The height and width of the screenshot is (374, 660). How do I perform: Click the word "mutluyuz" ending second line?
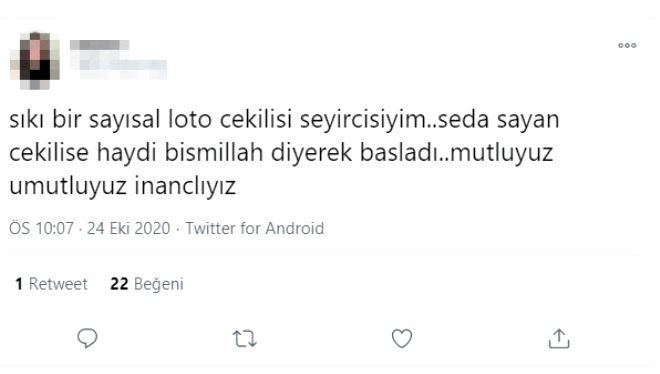coord(501,153)
